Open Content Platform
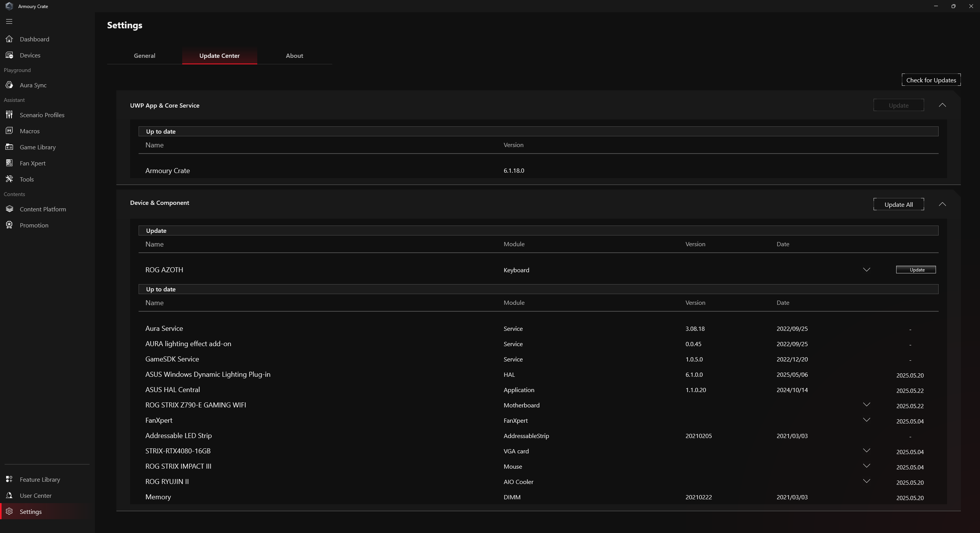The image size is (980, 533). click(47, 209)
